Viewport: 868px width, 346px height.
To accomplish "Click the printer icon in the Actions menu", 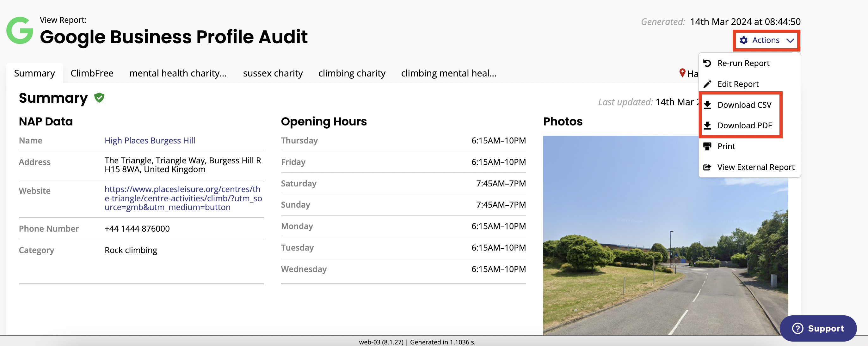I will point(707,146).
